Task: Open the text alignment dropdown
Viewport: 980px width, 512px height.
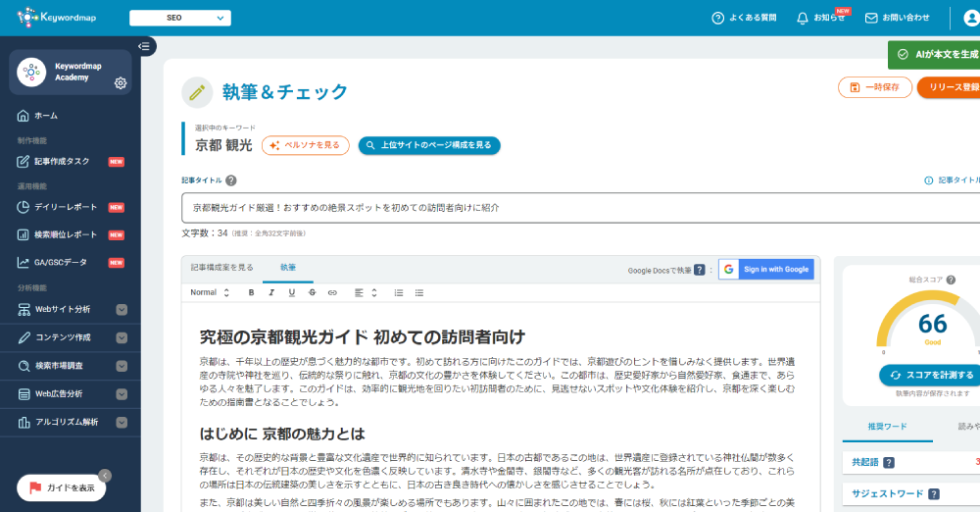Action: tap(366, 293)
